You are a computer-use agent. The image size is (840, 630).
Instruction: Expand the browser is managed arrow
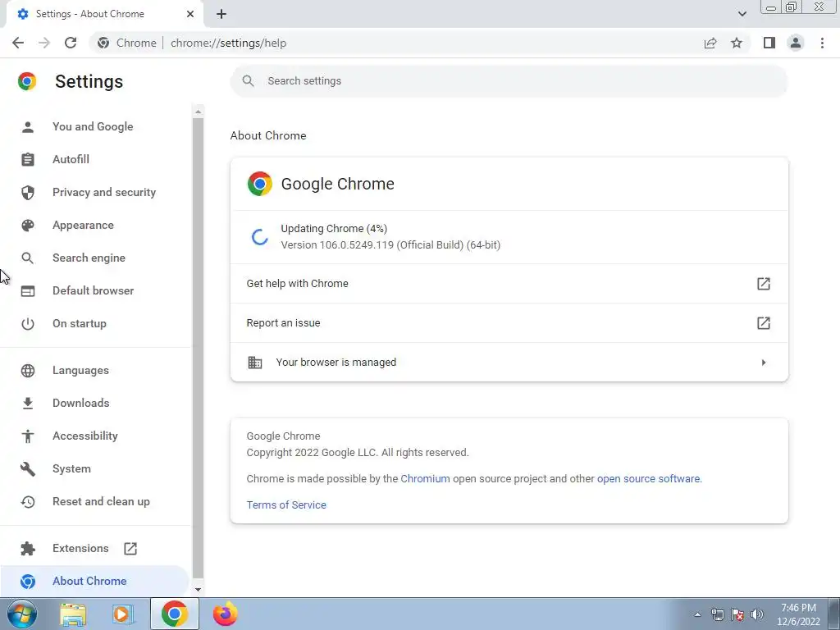pos(764,363)
